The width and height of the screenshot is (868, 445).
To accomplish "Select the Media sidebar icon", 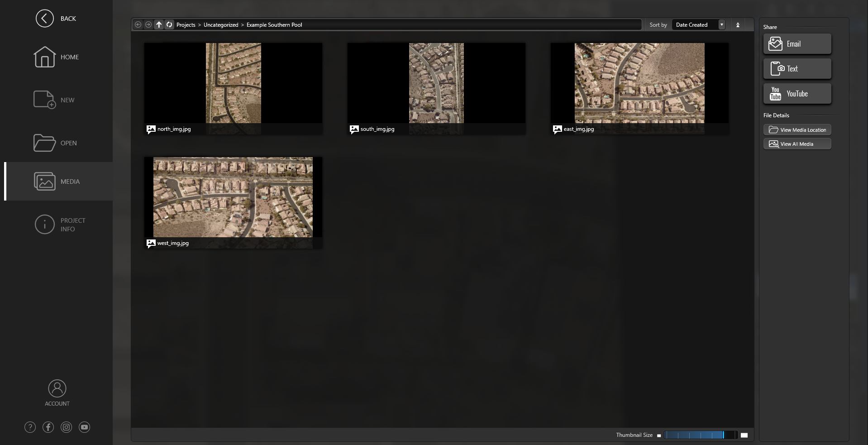I will (44, 181).
